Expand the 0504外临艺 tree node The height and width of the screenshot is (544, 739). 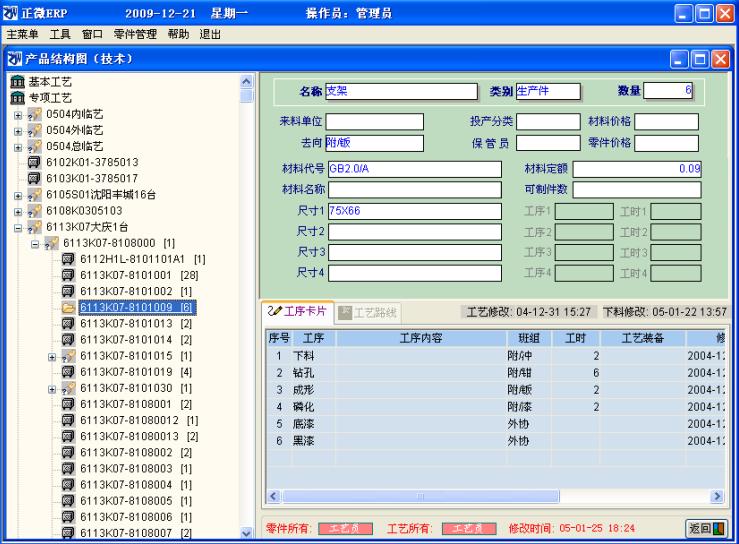point(18,132)
